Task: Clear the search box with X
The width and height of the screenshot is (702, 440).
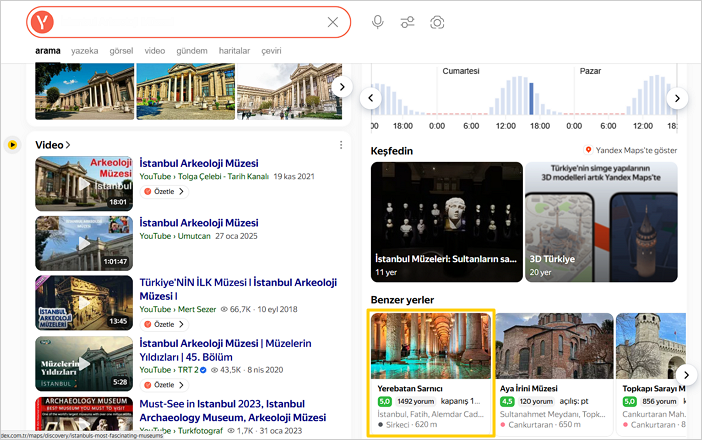Action: pos(333,22)
